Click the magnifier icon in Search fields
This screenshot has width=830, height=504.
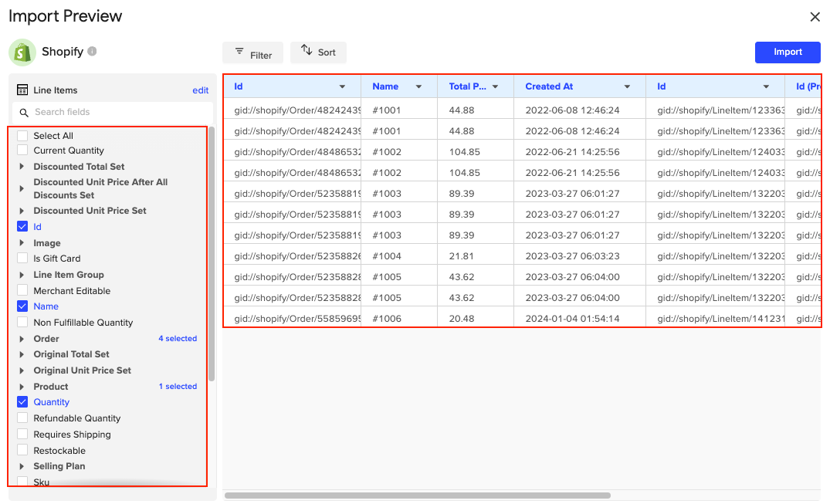[25, 111]
